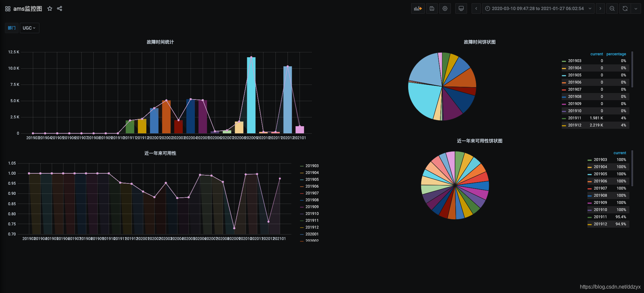Open 近一年来可用性 panel title menu
Image resolution: width=644 pixels, height=293 pixels.
tap(160, 153)
